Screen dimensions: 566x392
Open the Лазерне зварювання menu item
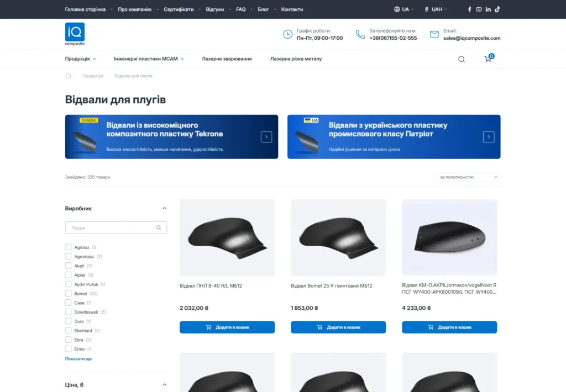[227, 59]
